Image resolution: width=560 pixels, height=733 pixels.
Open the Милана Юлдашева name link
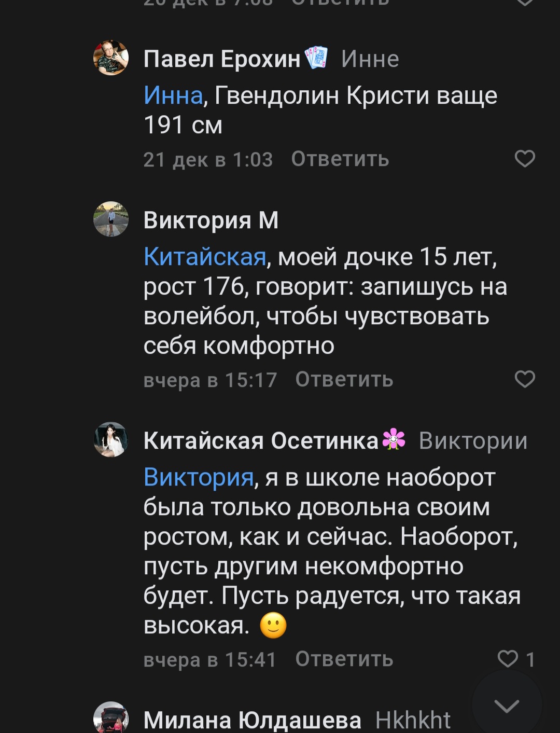252,720
